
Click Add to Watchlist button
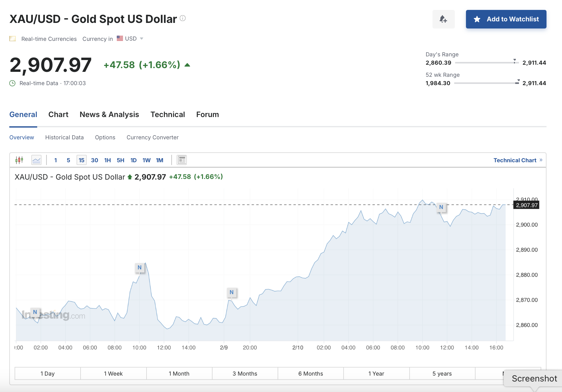(506, 19)
